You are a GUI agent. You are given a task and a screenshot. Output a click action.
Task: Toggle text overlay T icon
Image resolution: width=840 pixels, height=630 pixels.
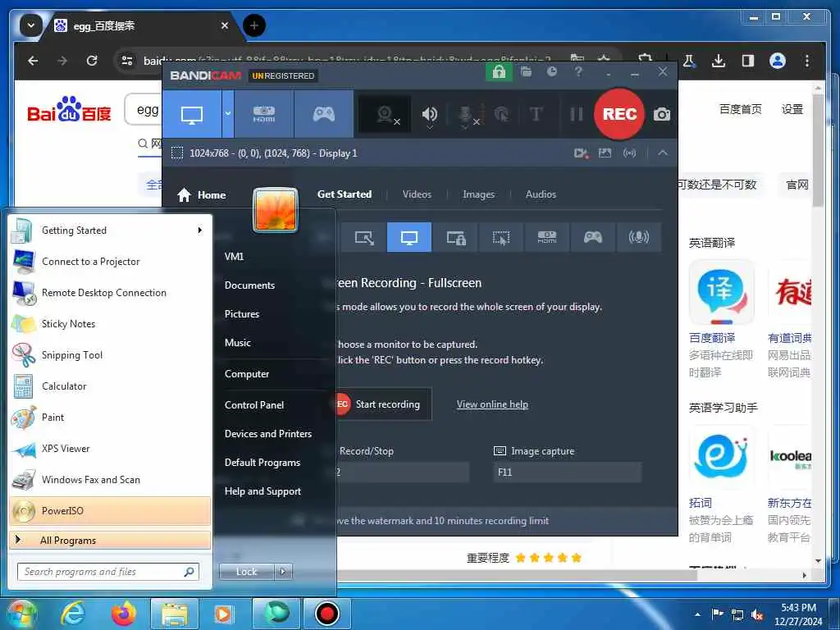pos(536,114)
